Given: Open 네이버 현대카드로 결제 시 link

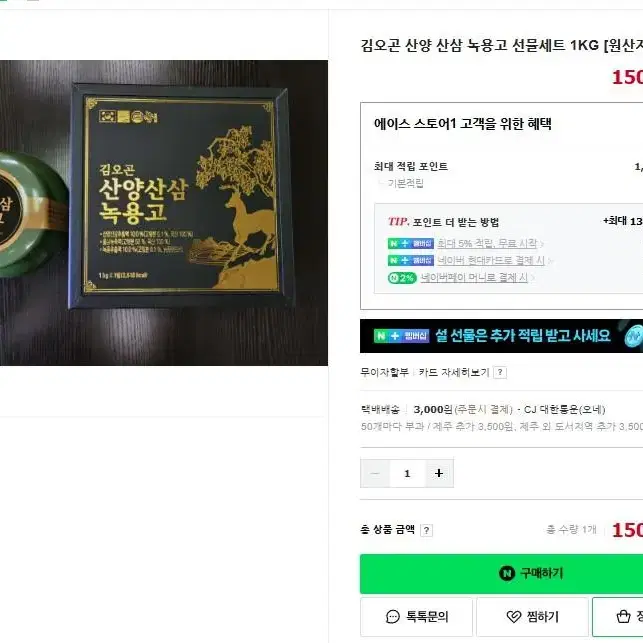Looking at the screenshot, I should (x=491, y=260).
